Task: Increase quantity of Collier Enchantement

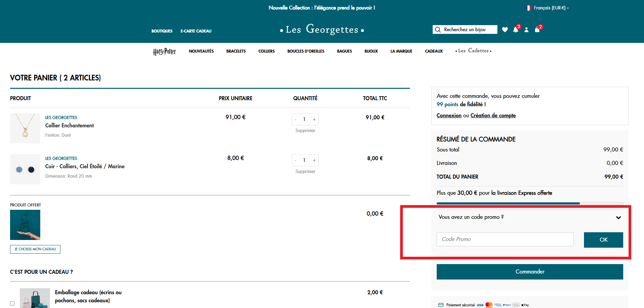Action: coord(314,119)
